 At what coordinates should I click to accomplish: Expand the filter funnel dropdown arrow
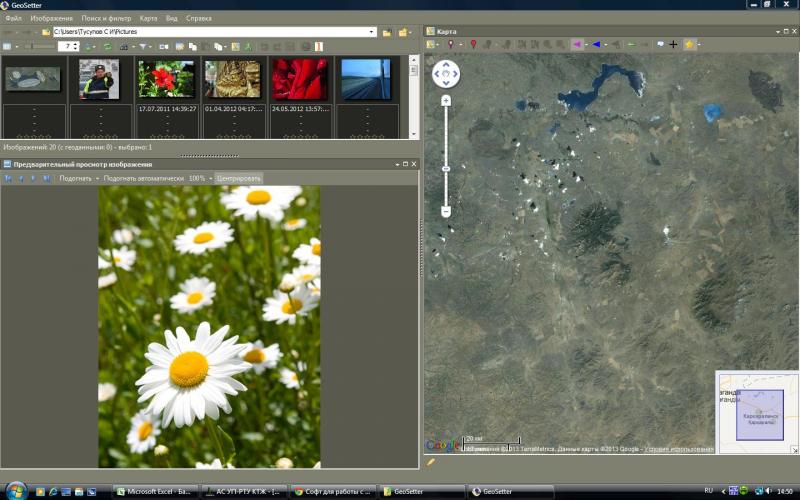(151, 46)
